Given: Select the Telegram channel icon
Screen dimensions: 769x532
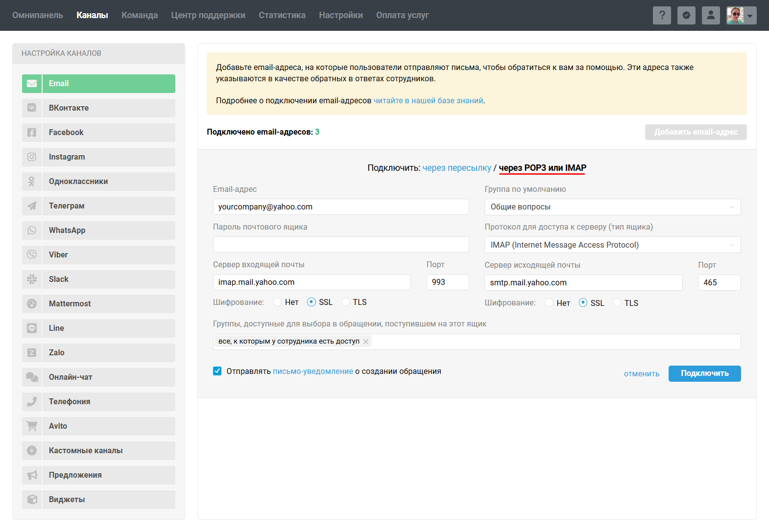Looking at the screenshot, I should (32, 206).
